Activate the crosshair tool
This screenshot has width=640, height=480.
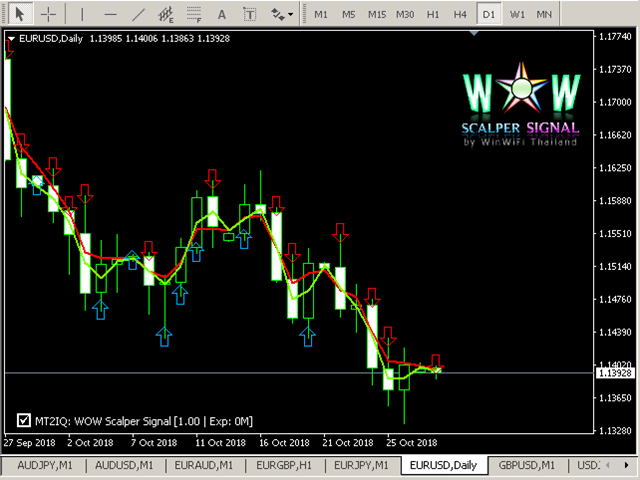(x=48, y=14)
